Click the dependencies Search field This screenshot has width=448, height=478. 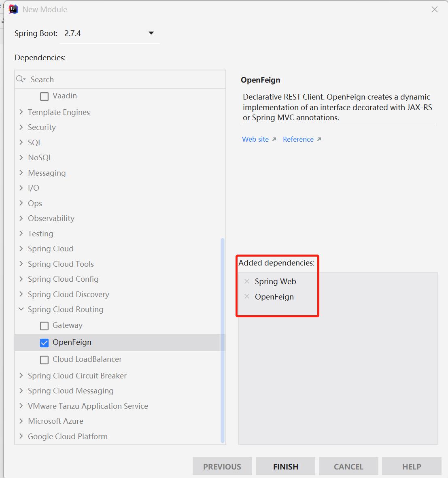click(x=120, y=79)
